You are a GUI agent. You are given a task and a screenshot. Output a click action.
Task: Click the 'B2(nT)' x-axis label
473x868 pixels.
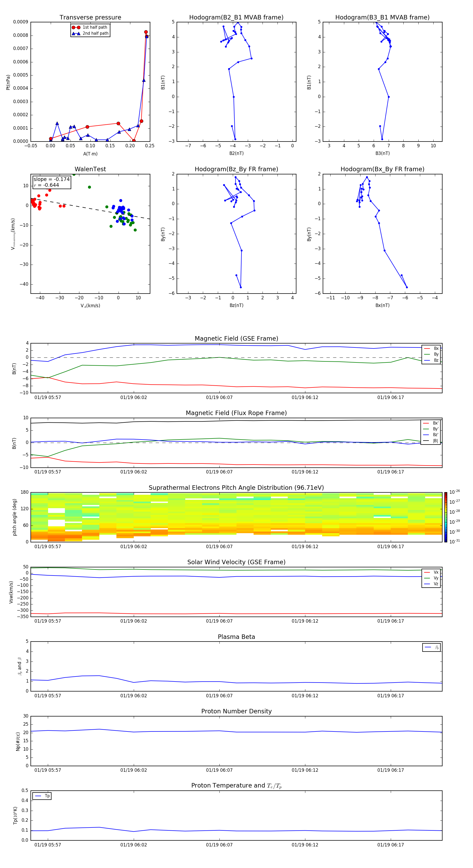click(236, 153)
